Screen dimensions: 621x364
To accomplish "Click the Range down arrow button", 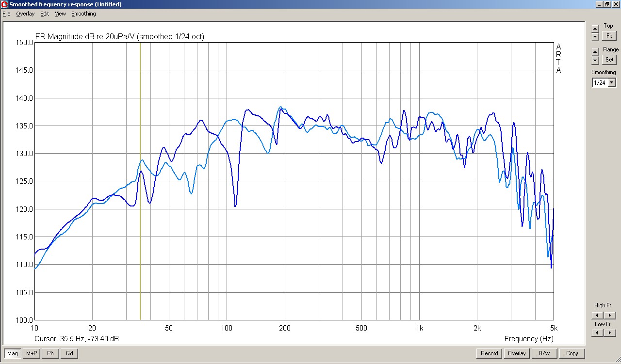I will click(595, 60).
